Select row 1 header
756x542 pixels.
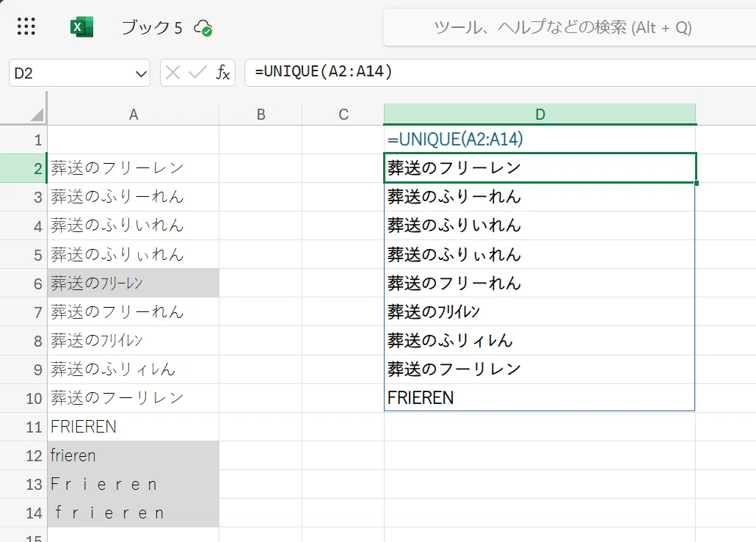tap(23, 140)
